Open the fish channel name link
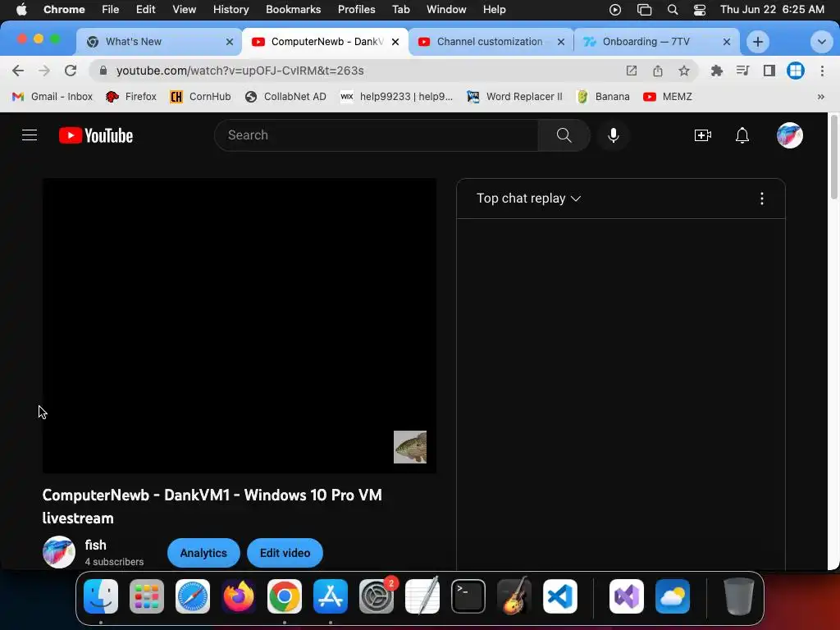 coord(95,546)
